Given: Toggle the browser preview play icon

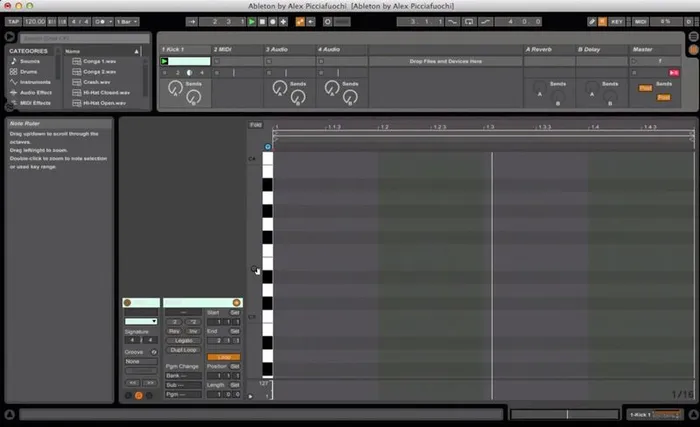Looking at the screenshot, I should click(9, 37).
